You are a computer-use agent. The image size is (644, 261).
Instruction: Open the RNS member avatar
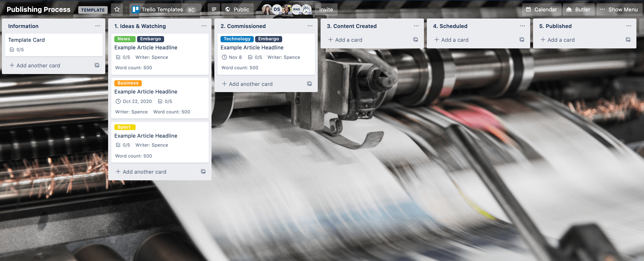point(296,9)
